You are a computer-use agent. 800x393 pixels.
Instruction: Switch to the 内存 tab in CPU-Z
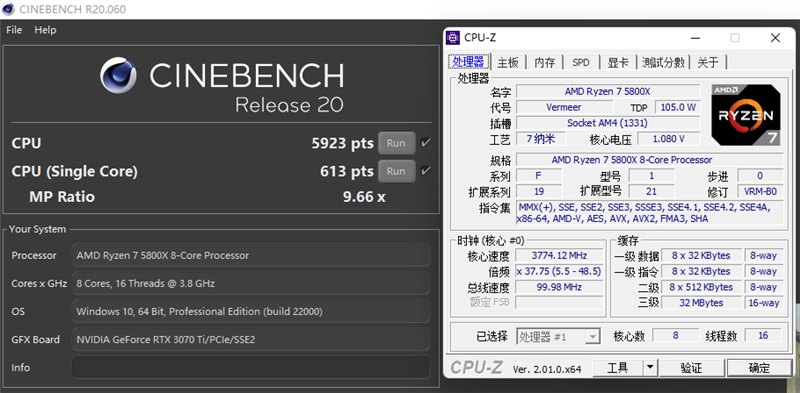544,62
